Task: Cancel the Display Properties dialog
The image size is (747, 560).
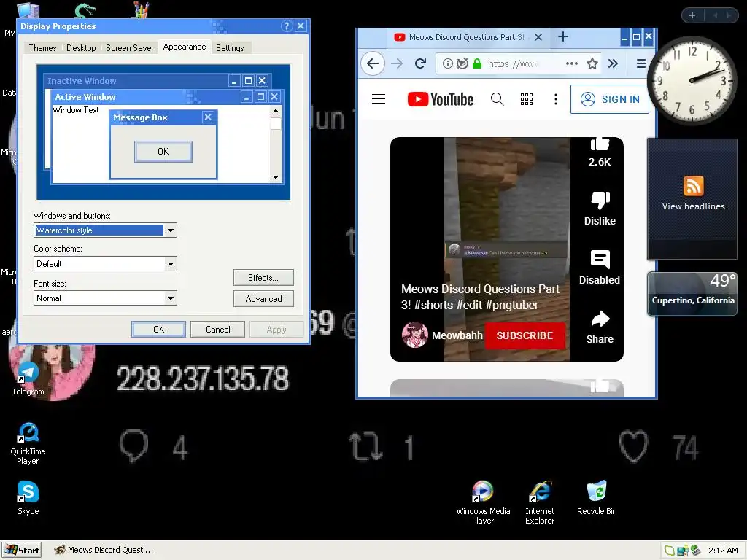Action: (x=217, y=330)
